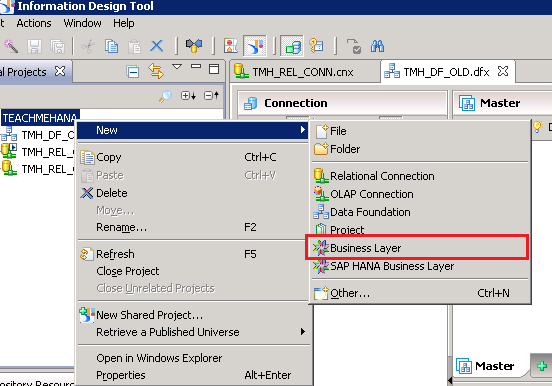The image size is (552, 386).
Task: Click the Paste clipboard toolbar icon
Action: click(x=134, y=46)
